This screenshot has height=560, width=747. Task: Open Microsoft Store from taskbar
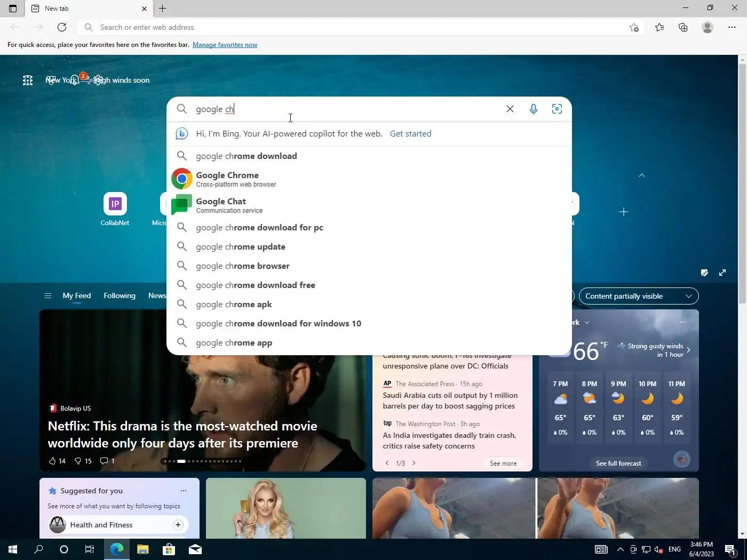point(169,549)
